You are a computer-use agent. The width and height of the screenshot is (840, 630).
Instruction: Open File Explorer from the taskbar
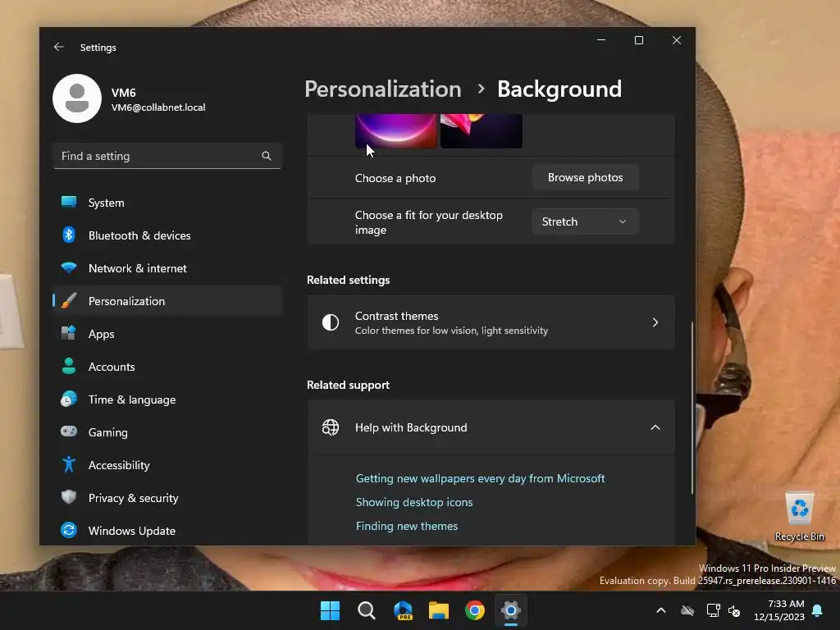(x=439, y=610)
